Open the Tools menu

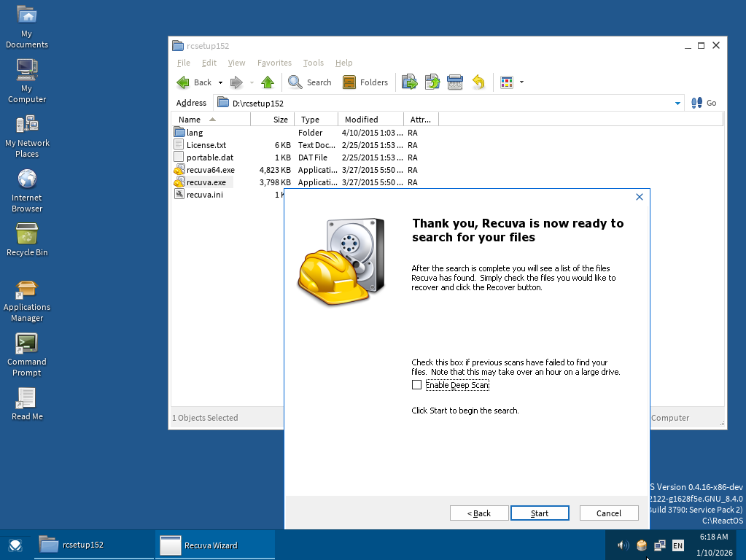[313, 63]
